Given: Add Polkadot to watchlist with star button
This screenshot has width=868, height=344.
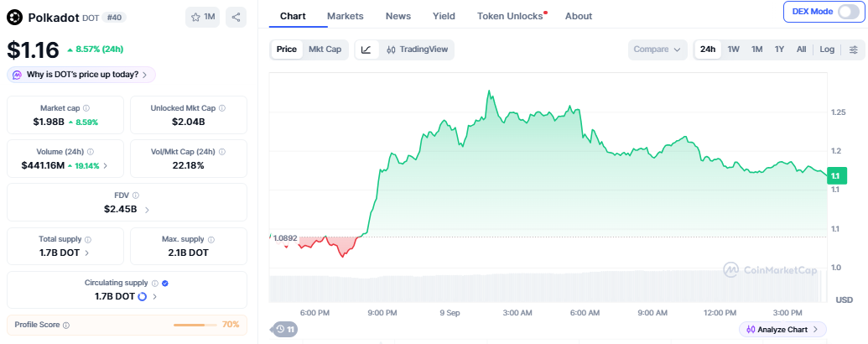Looking at the screenshot, I should click(203, 17).
